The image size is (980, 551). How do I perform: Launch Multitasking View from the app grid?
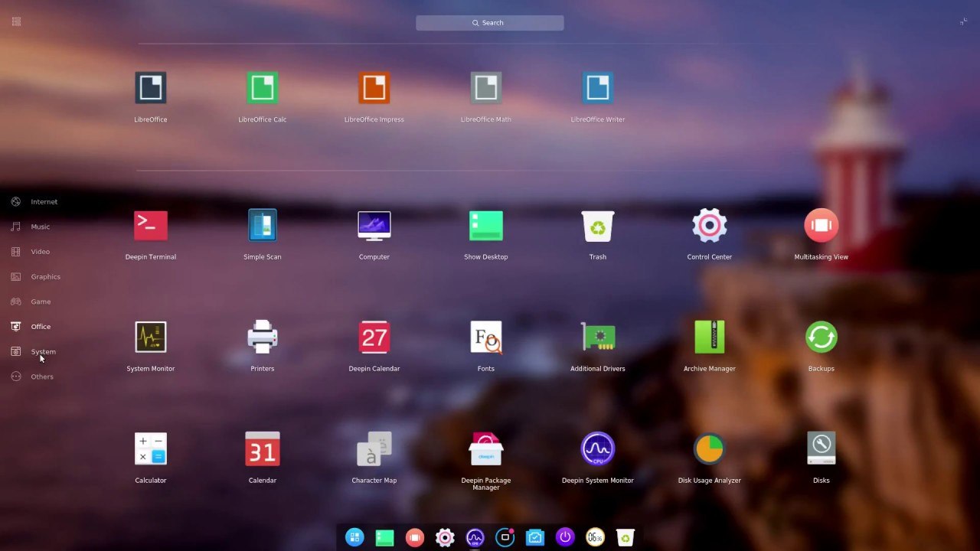[822, 226]
